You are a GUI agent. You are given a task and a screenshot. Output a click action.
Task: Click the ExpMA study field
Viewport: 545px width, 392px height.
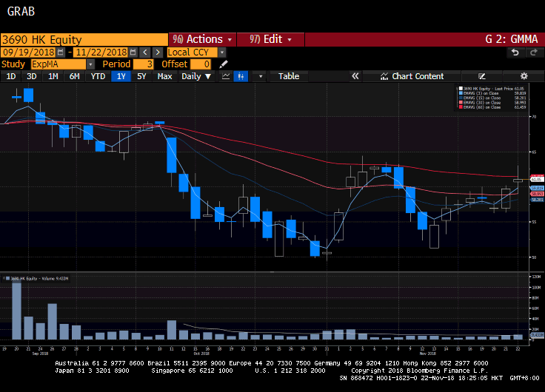(58, 64)
